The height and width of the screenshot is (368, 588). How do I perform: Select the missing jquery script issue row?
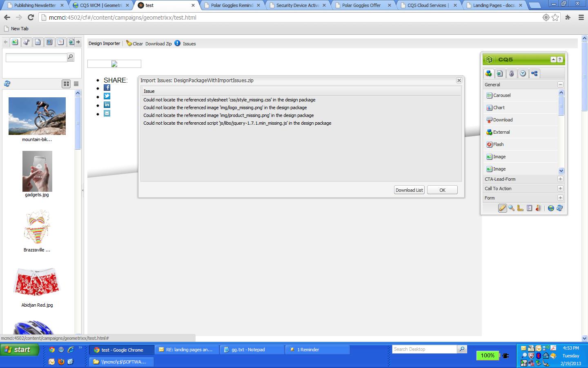(x=301, y=123)
